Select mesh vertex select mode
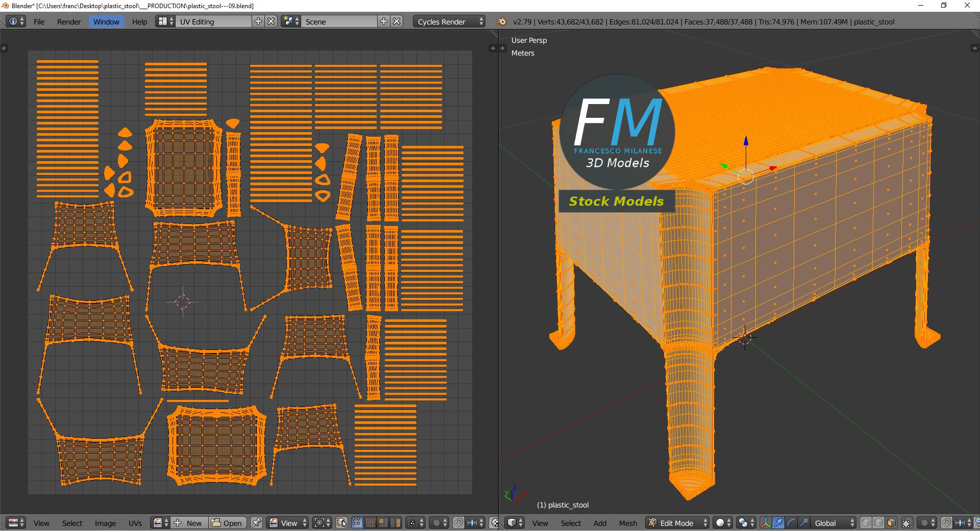 point(866,523)
